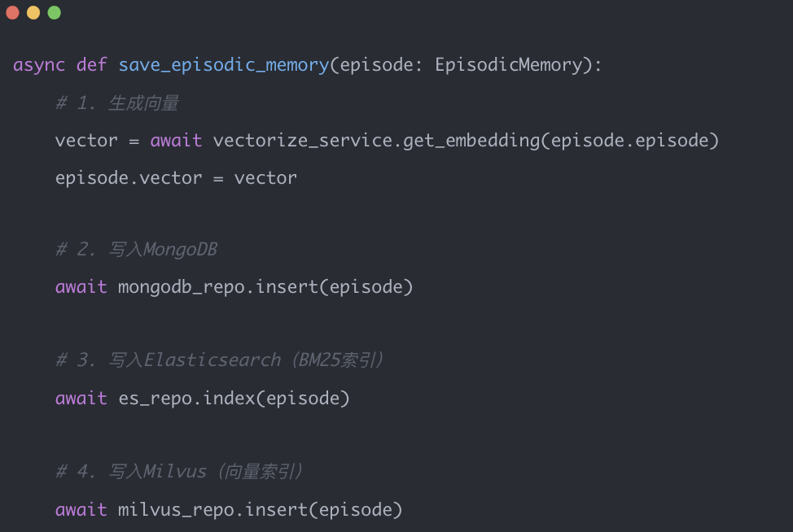Click the Elasticsearch BM25 comment line
This screenshot has height=532, width=793.
click(x=219, y=360)
